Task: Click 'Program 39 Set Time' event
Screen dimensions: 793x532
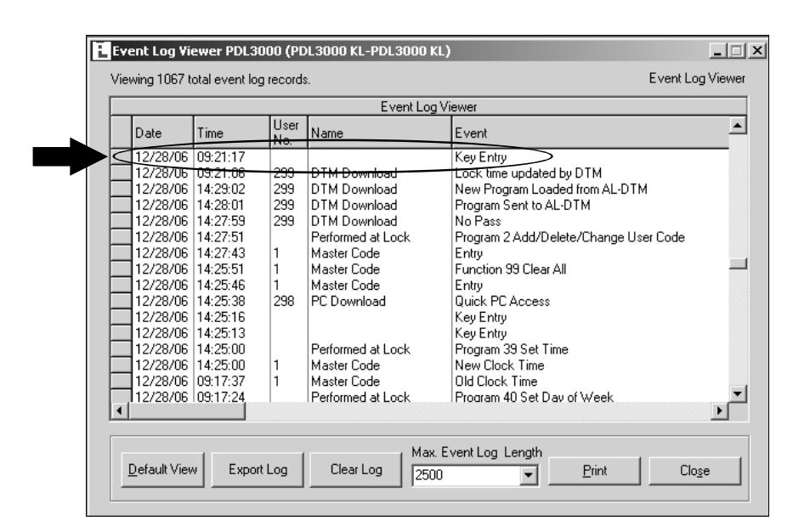Action: point(512,349)
